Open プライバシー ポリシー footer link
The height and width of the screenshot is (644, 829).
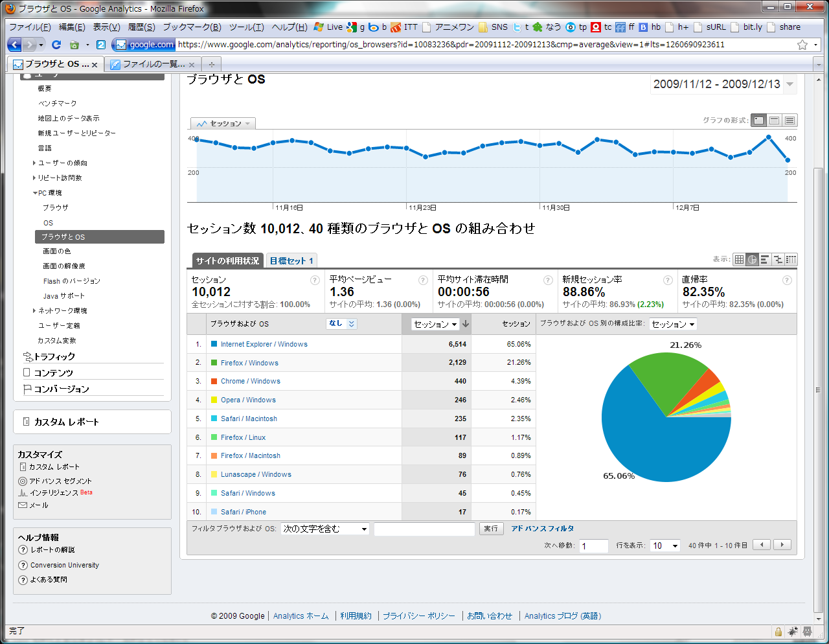(x=418, y=616)
